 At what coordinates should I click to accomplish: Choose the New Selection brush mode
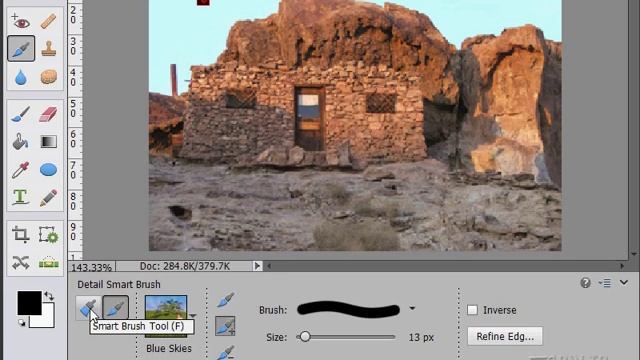pos(225,300)
